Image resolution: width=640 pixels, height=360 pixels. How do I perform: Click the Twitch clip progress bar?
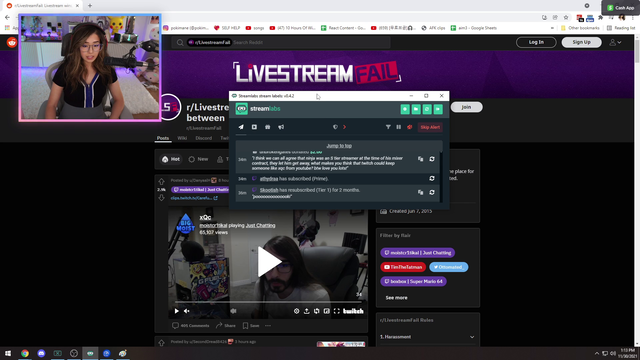268,302
